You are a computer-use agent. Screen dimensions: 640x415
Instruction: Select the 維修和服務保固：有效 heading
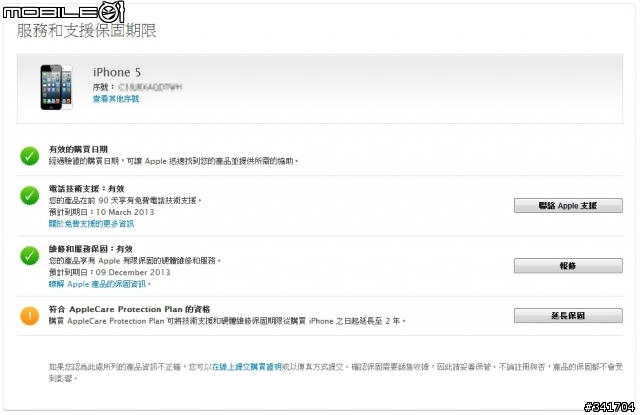[91, 249]
